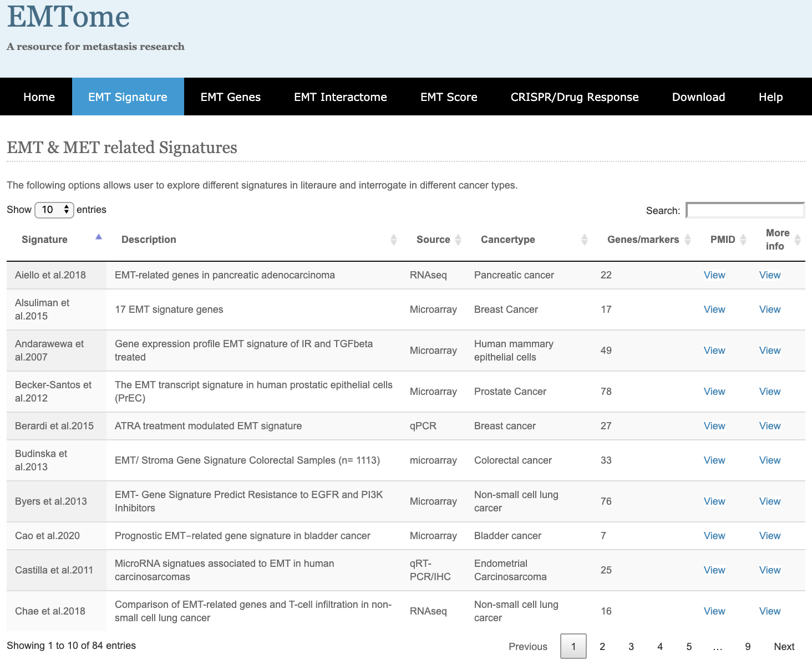View PMID for Andarawewa et al.2007

[x=714, y=351]
